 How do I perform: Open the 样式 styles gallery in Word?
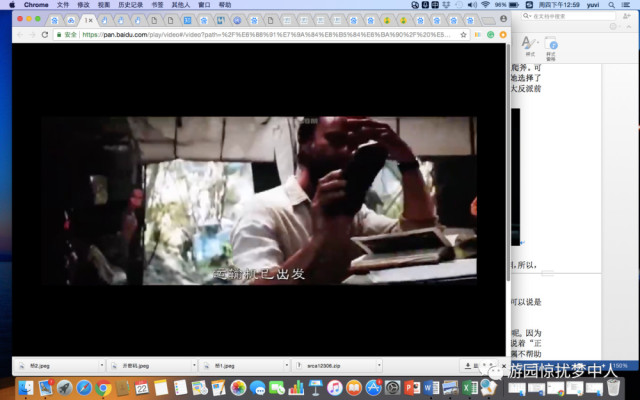pyautogui.click(x=530, y=46)
